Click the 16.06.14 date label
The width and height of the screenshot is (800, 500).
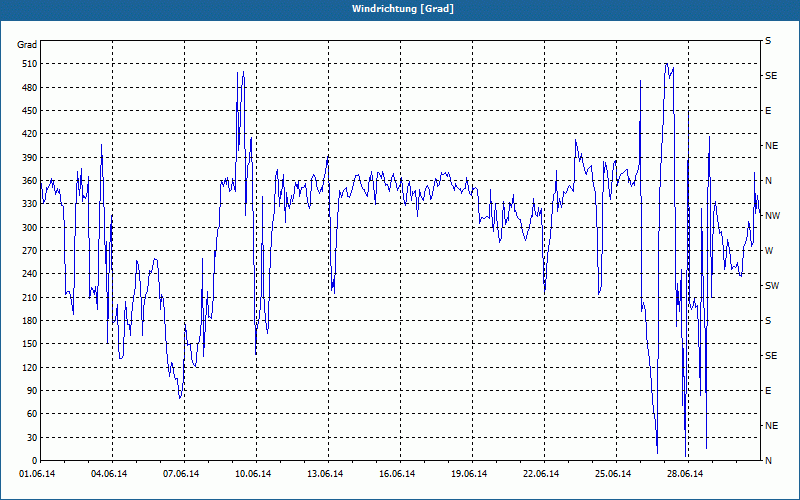click(397, 474)
